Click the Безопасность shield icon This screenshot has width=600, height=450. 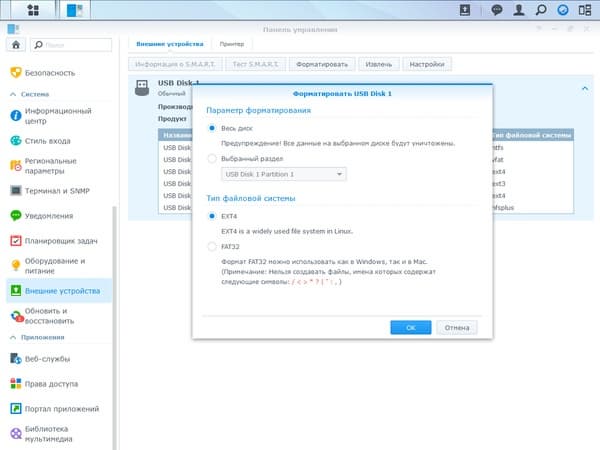pyautogui.click(x=16, y=72)
